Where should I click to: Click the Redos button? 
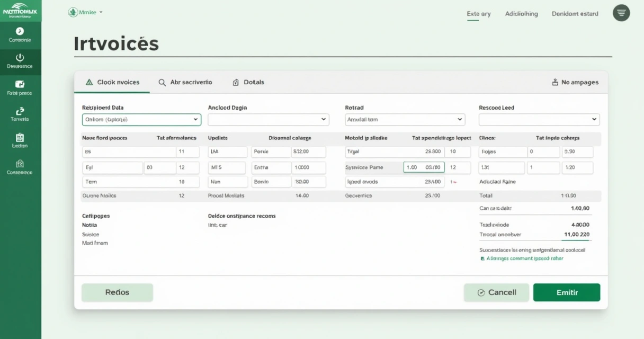click(x=117, y=292)
